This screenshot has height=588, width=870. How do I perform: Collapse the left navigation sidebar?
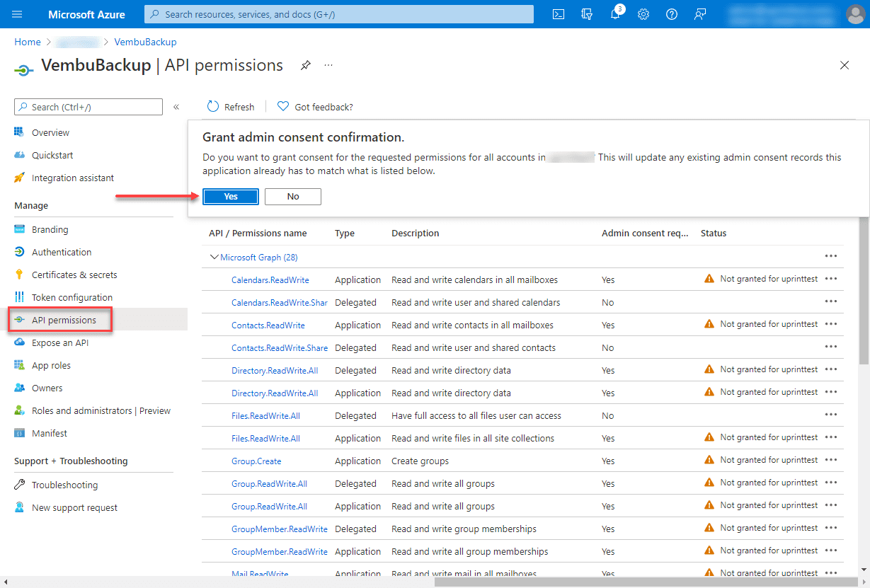click(x=176, y=107)
